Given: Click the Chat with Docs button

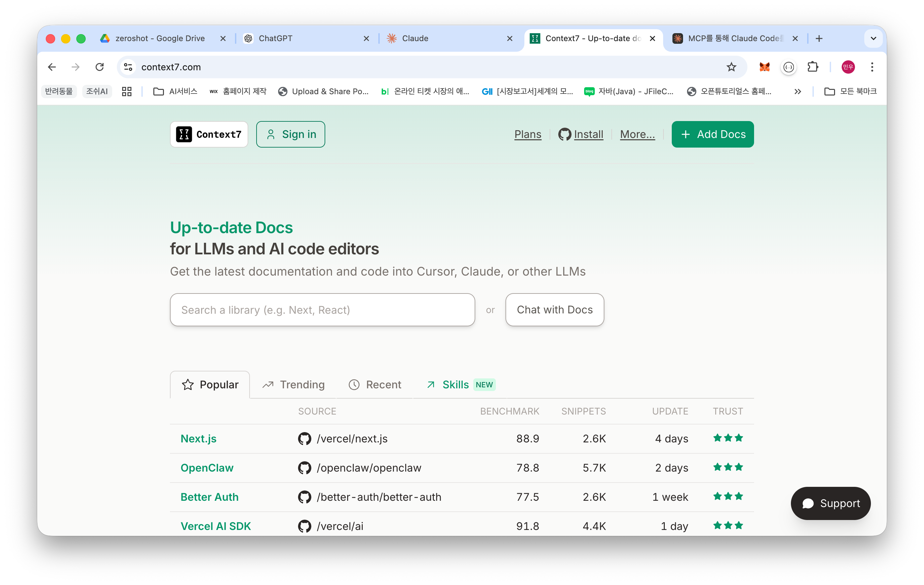Looking at the screenshot, I should click(555, 310).
